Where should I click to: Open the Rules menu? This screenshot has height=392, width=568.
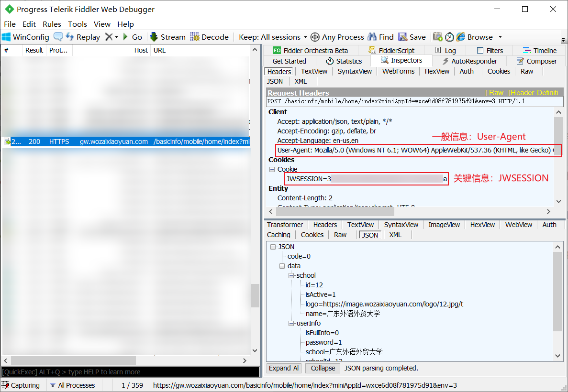[x=52, y=24]
